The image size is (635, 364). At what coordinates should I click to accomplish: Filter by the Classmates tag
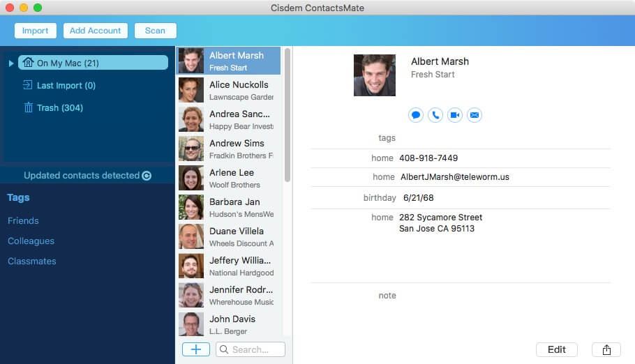pyautogui.click(x=32, y=261)
